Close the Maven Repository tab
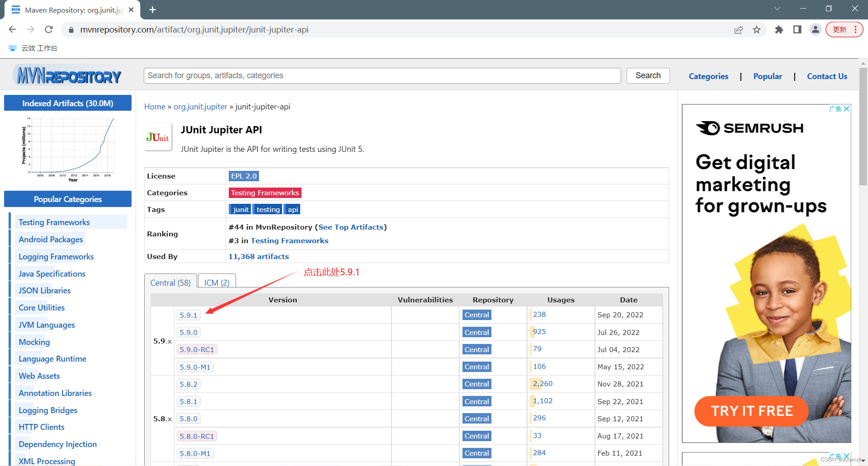Image resolution: width=868 pixels, height=466 pixels. (131, 9)
